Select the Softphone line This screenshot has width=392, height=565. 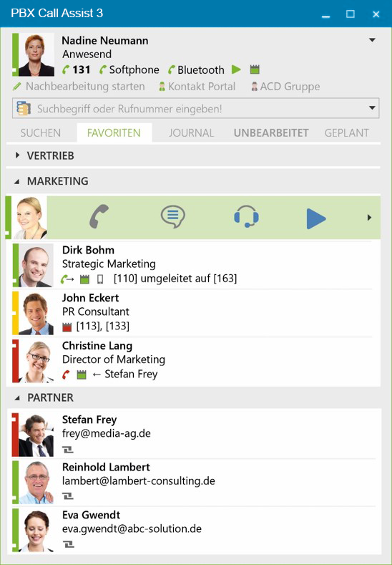coord(129,69)
